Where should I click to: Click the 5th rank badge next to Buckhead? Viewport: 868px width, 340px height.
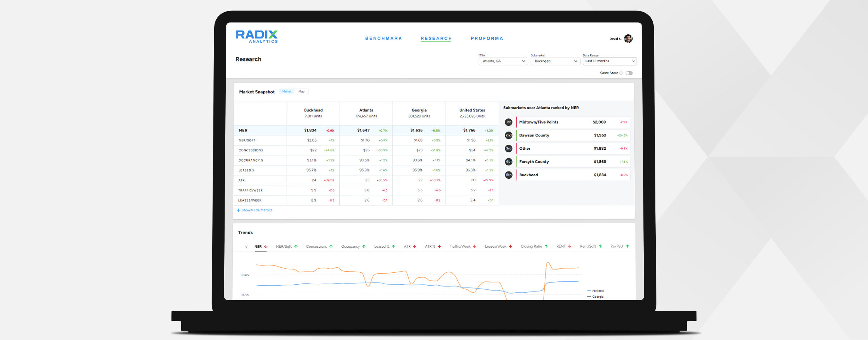click(x=509, y=175)
